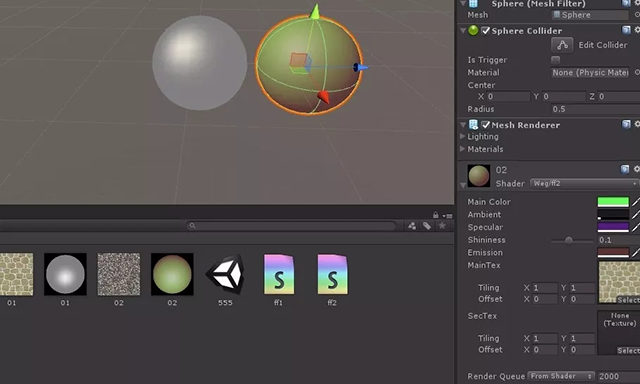Click Select button under MainTex texture
640x384 pixels.
click(x=628, y=300)
